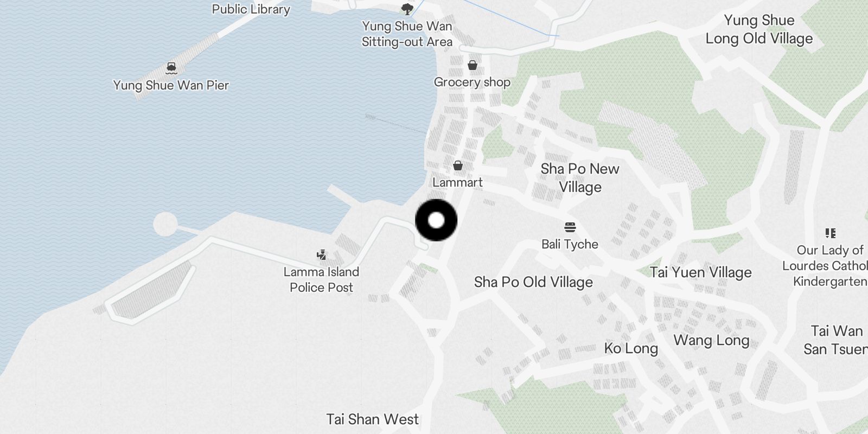The width and height of the screenshot is (868, 434).
Task: Click the Yung Shue Wan Sitting-out Area tree icon
Action: [x=407, y=9]
